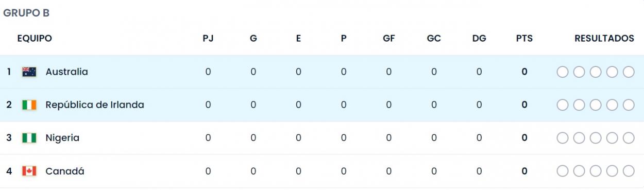Select Australia's first result circle
The height and width of the screenshot is (190, 644).
[x=563, y=72]
